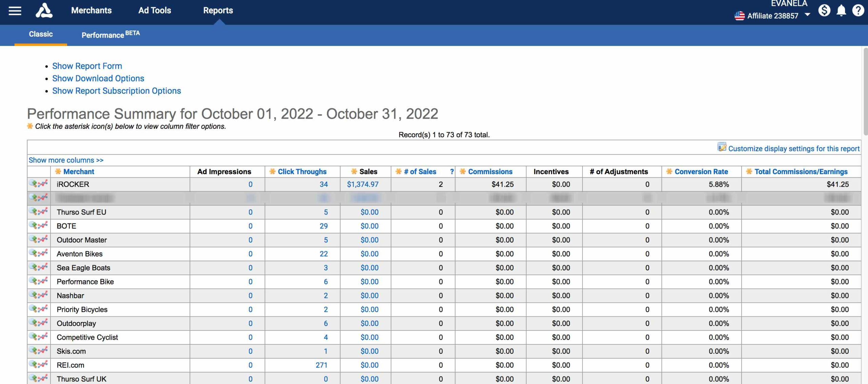
Task: Open the trend chart icon for Performance Bike
Action: [43, 281]
